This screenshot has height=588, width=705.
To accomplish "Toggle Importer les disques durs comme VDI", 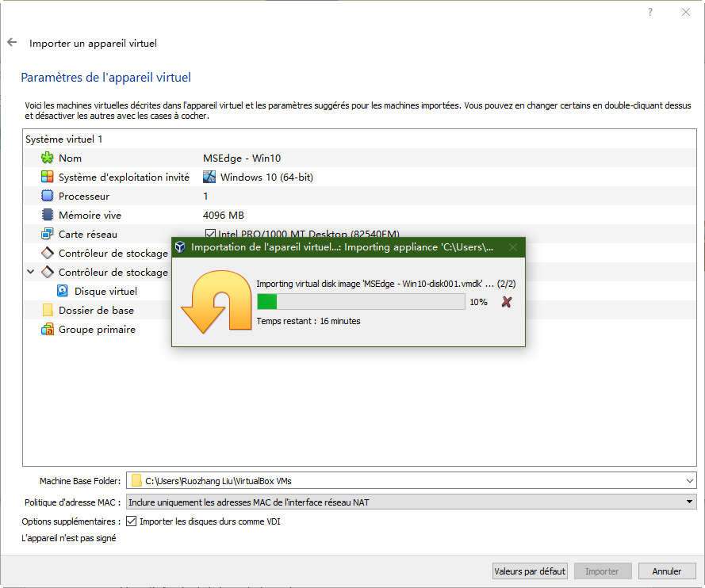I will pos(132,521).
